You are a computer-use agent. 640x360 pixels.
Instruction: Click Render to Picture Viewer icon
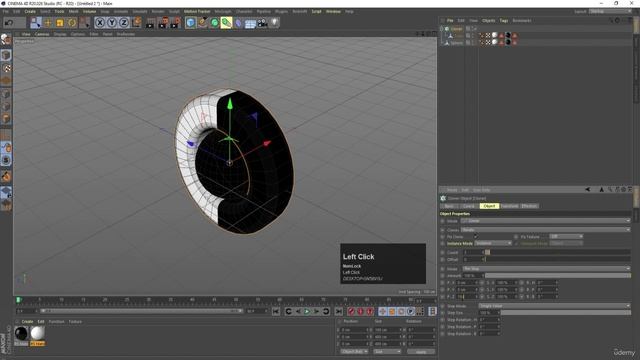click(163, 23)
